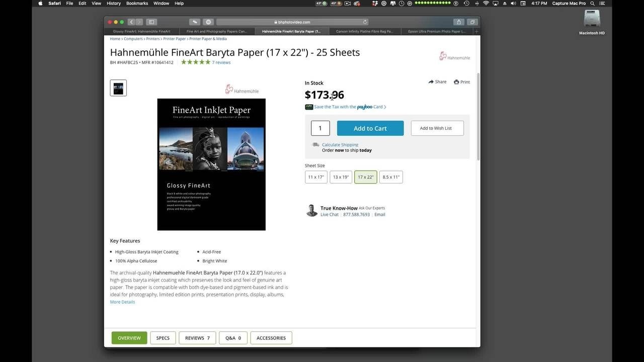Click the Wi-Fi status icon
The width and height of the screenshot is (644, 362).
(486, 3)
